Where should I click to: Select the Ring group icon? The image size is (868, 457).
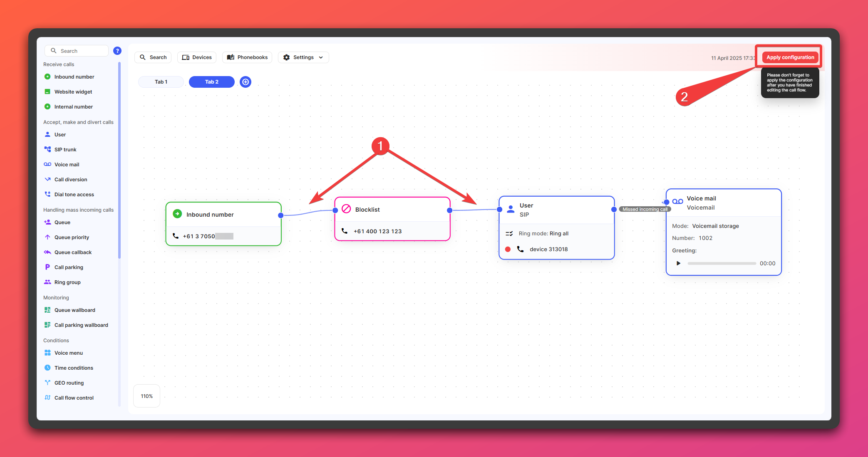[x=47, y=282]
